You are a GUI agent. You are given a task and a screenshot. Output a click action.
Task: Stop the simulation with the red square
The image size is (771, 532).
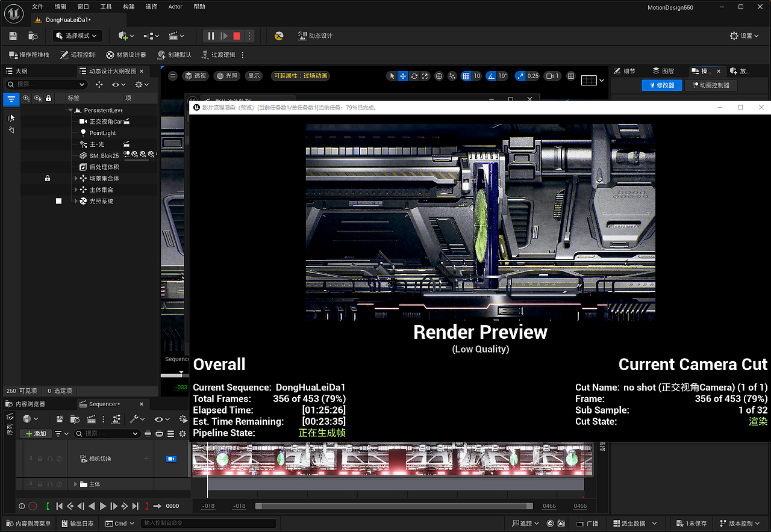point(237,36)
